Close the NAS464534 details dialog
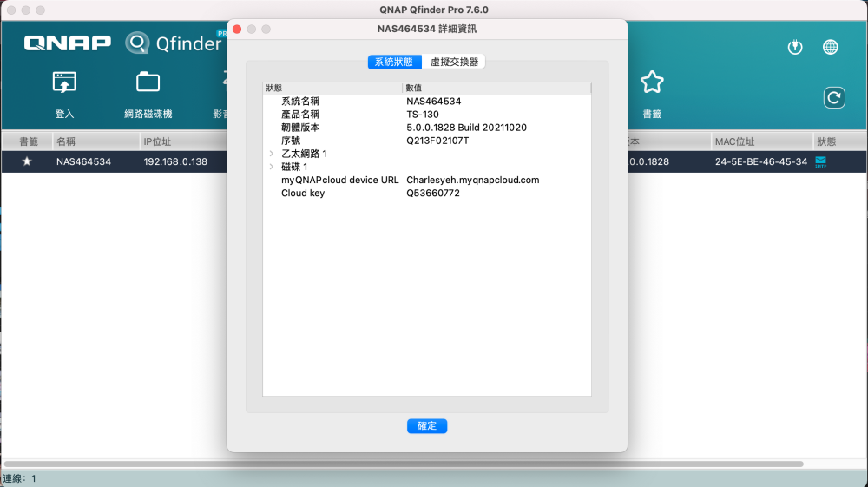 pos(237,29)
